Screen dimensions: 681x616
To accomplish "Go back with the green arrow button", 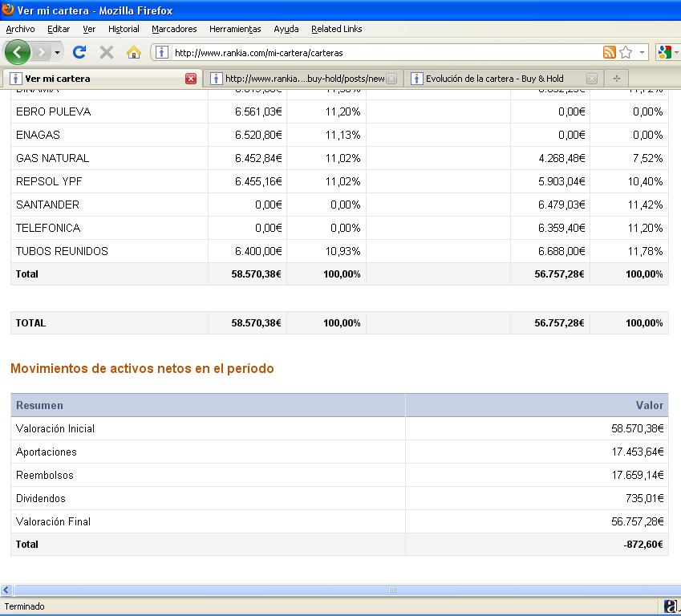I will (18, 53).
